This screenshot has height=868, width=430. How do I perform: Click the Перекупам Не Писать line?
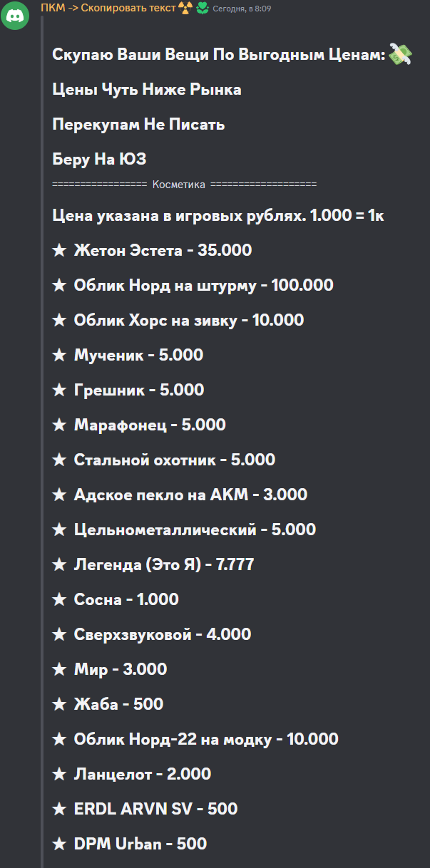[138, 125]
